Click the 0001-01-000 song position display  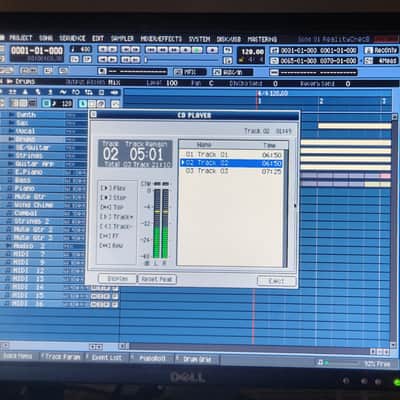37,51
